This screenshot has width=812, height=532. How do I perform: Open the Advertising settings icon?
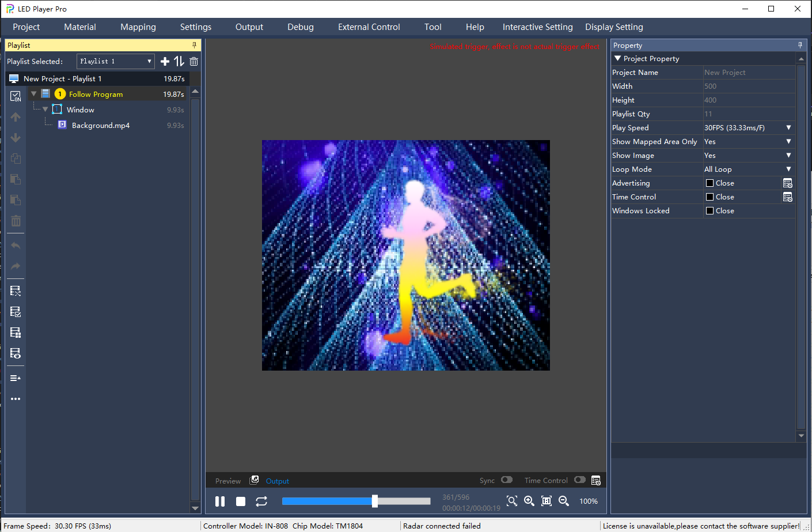(x=787, y=183)
